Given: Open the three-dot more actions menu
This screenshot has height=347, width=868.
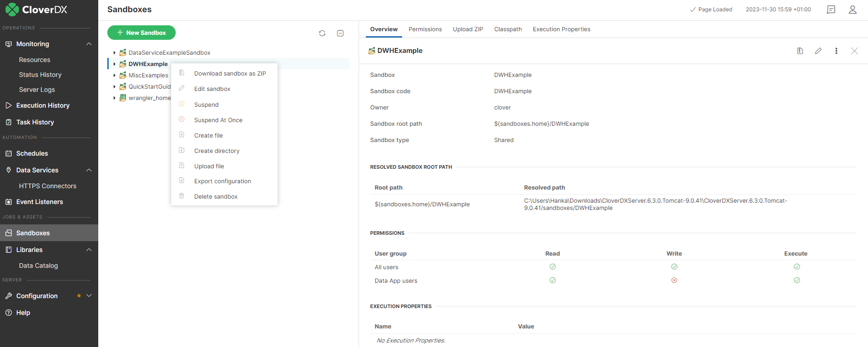Looking at the screenshot, I should (836, 51).
